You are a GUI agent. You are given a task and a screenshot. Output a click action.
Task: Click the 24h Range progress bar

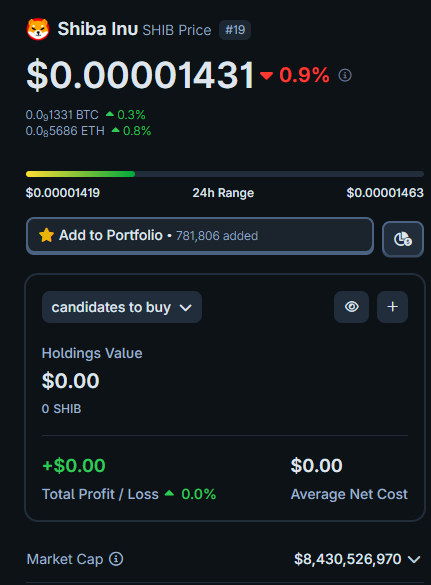pyautogui.click(x=225, y=174)
